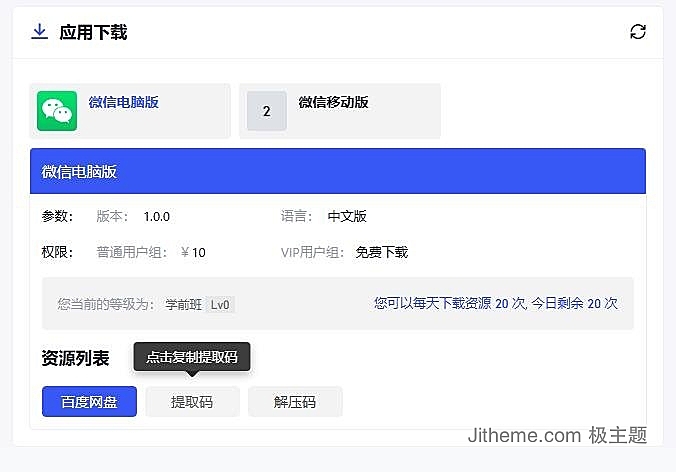Click the 您当前的等级为 label
The height and width of the screenshot is (472, 676).
pyautogui.click(x=106, y=304)
